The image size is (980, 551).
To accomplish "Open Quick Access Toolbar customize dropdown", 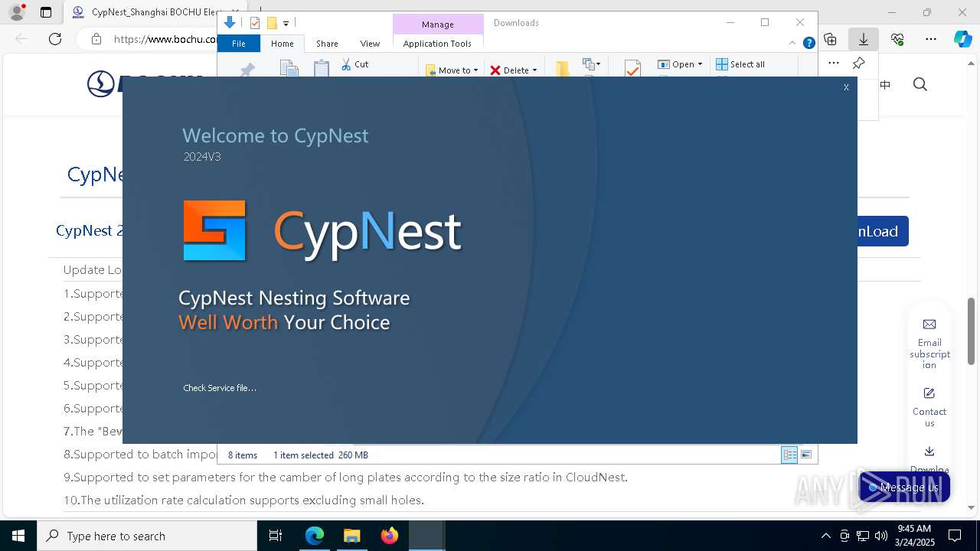I will tap(286, 23).
